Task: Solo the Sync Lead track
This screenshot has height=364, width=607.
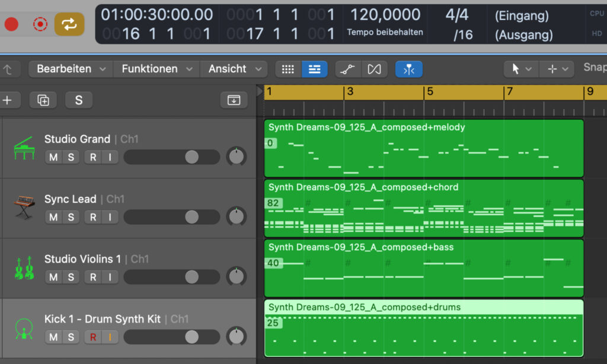Action: tap(71, 217)
